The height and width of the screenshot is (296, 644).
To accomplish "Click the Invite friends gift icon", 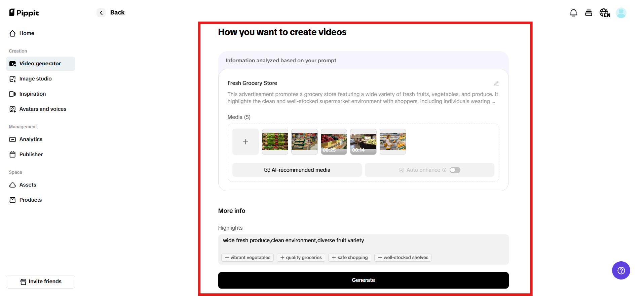I will pos(23,282).
